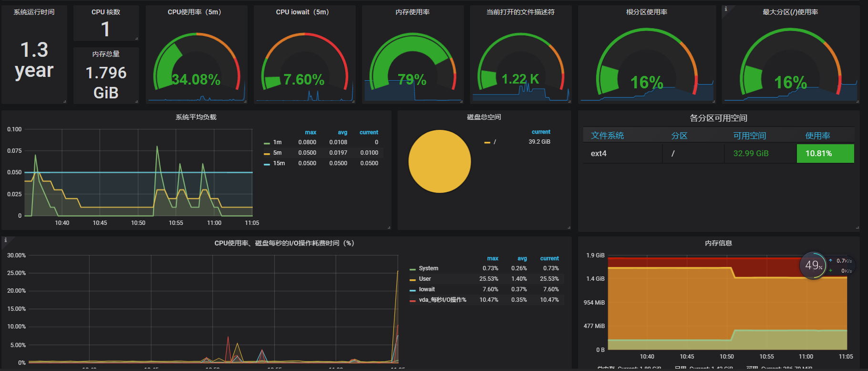Image resolution: width=868 pixels, height=371 pixels.
Task: Click the 39.2 GiB disk total value
Action: click(539, 142)
